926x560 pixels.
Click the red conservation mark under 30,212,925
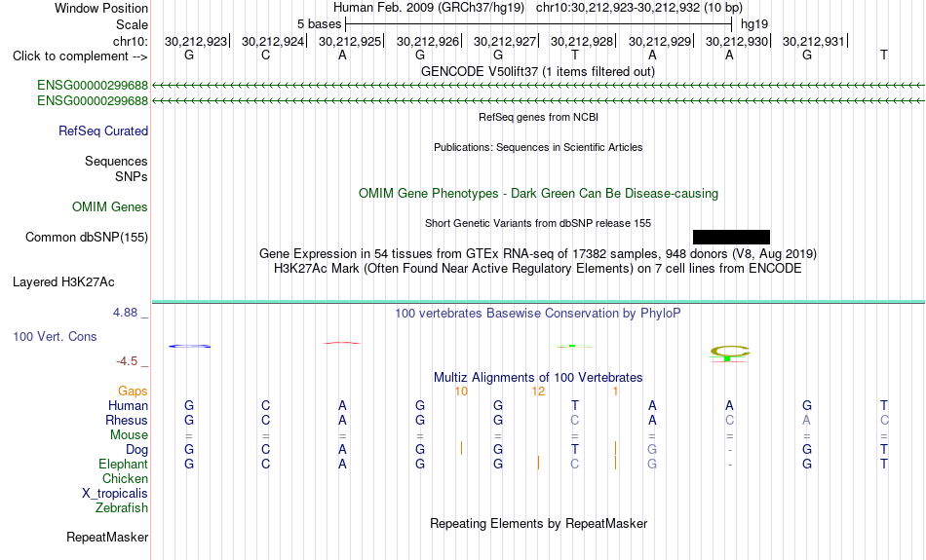(342, 343)
